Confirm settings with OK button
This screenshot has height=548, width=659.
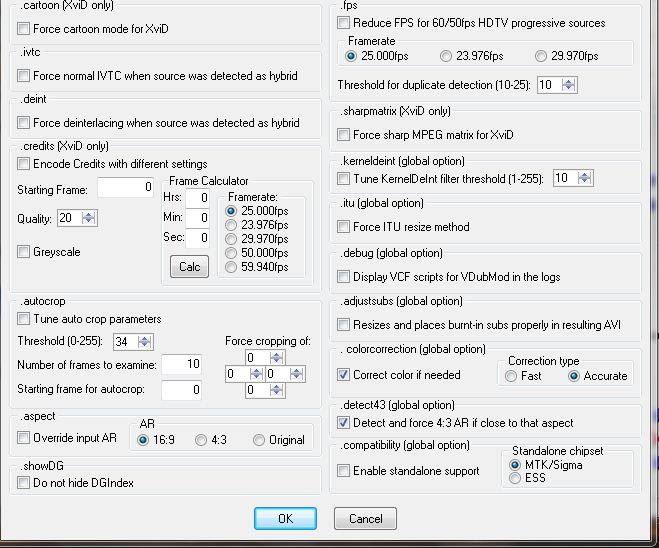[x=285, y=518]
